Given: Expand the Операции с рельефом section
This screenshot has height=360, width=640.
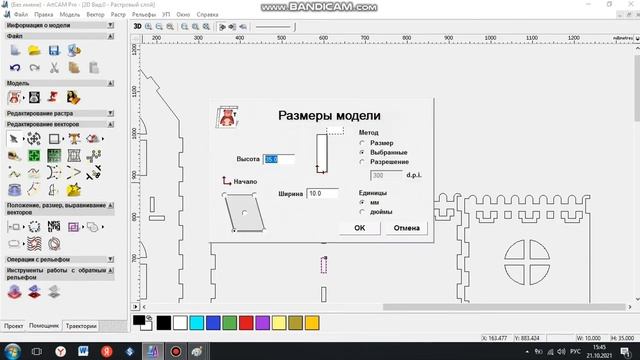Looking at the screenshot, I should click(111, 259).
